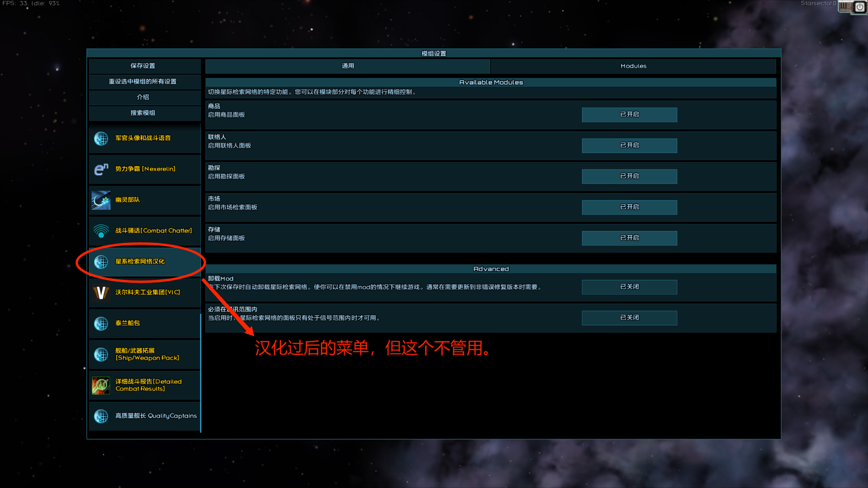Select globe icon beside 军官头像和战斗语音
This screenshot has height=488, width=868.
coord(101,138)
